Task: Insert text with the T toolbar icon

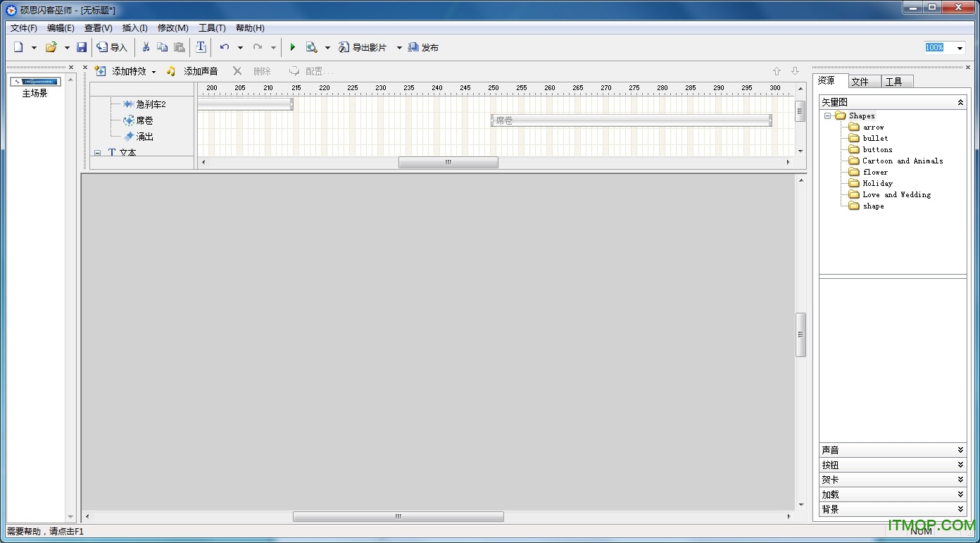Action: point(201,47)
